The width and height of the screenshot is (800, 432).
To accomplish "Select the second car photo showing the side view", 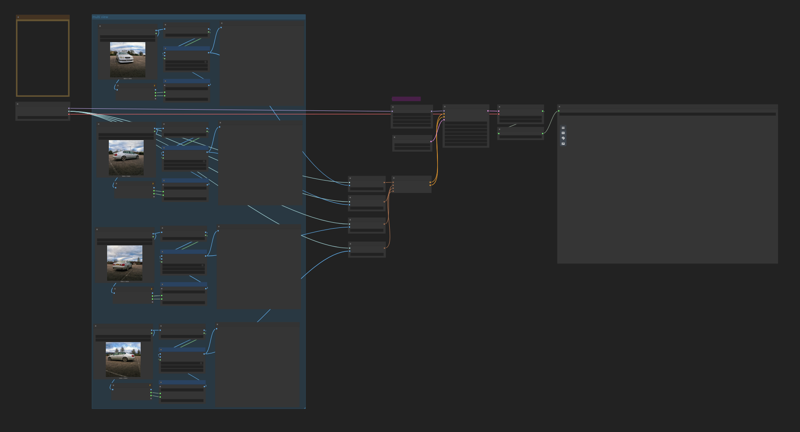I will tap(126, 158).
